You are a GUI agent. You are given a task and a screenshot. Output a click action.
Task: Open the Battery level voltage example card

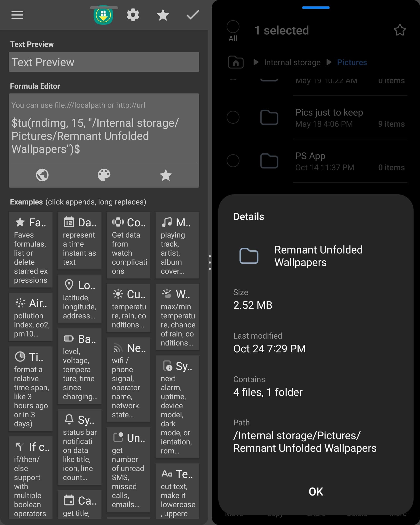click(80, 366)
